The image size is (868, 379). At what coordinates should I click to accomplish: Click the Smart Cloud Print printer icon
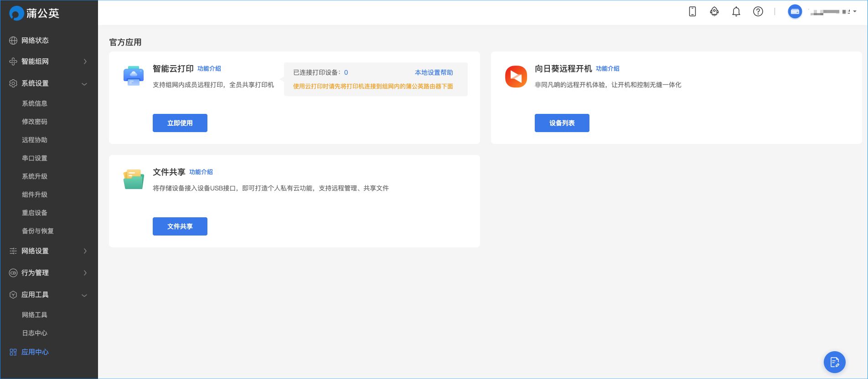(134, 76)
